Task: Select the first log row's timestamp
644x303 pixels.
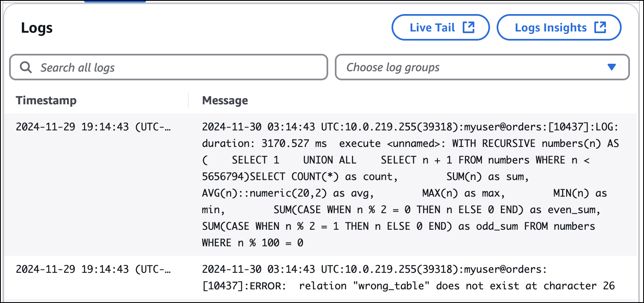Action: pos(93,127)
